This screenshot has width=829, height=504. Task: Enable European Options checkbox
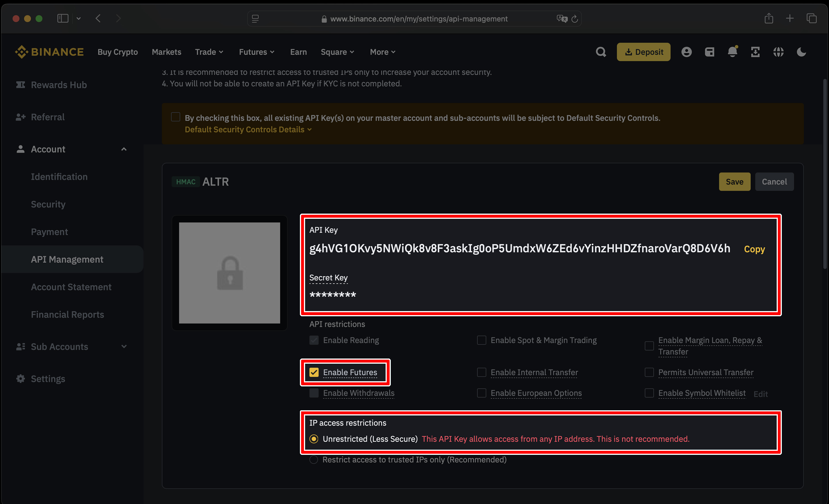pos(481,393)
